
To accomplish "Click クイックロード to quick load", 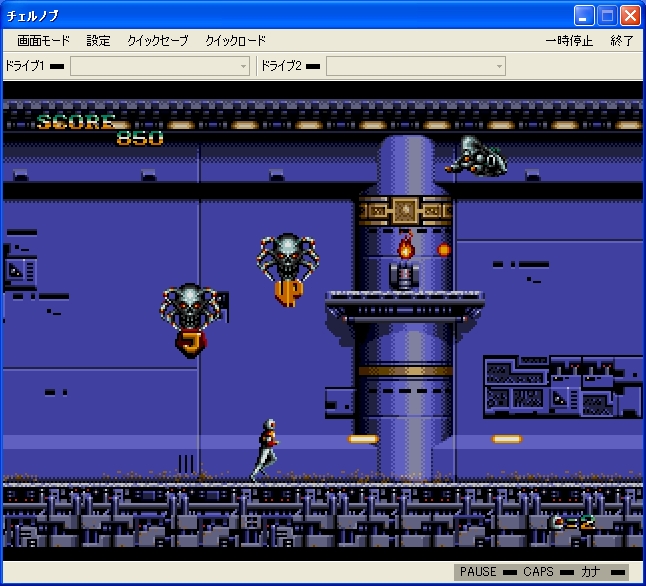I will [235, 41].
